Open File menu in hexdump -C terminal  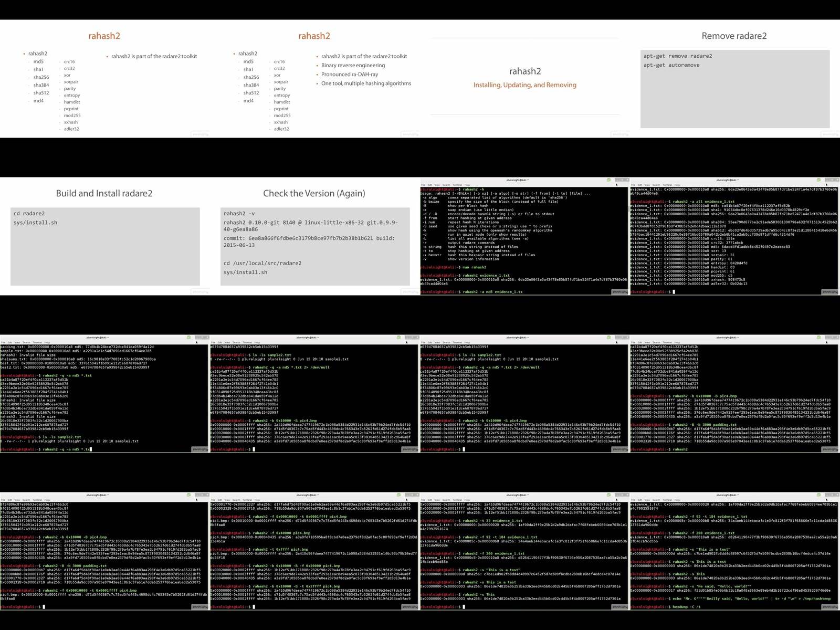[633, 500]
